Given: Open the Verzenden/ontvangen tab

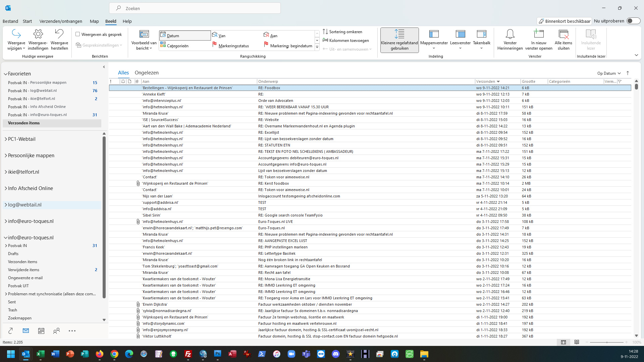Looking at the screenshot, I should coord(61,21).
